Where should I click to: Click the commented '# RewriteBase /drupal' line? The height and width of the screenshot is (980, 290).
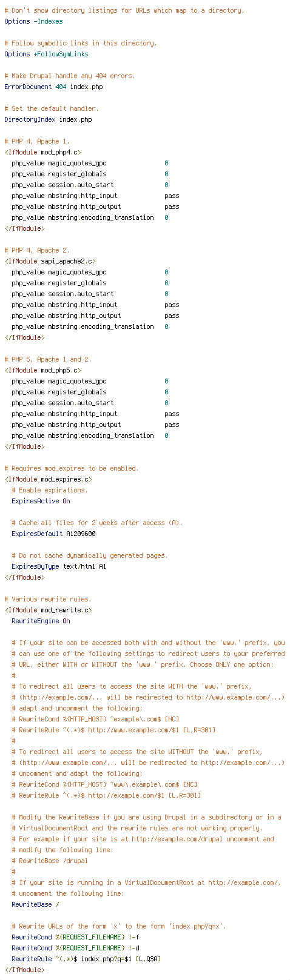50,861
